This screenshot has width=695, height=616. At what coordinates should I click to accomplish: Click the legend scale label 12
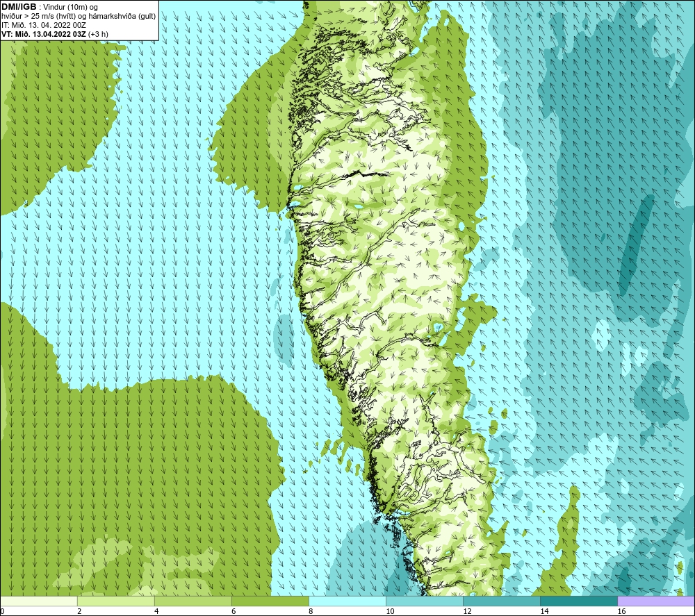tap(467, 611)
